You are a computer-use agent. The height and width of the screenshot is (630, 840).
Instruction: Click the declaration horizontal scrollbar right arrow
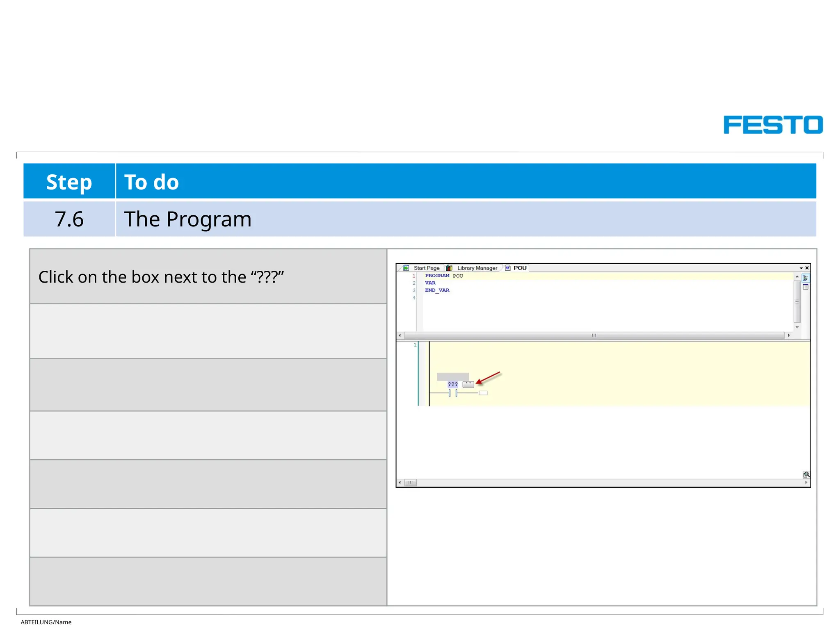tap(789, 336)
